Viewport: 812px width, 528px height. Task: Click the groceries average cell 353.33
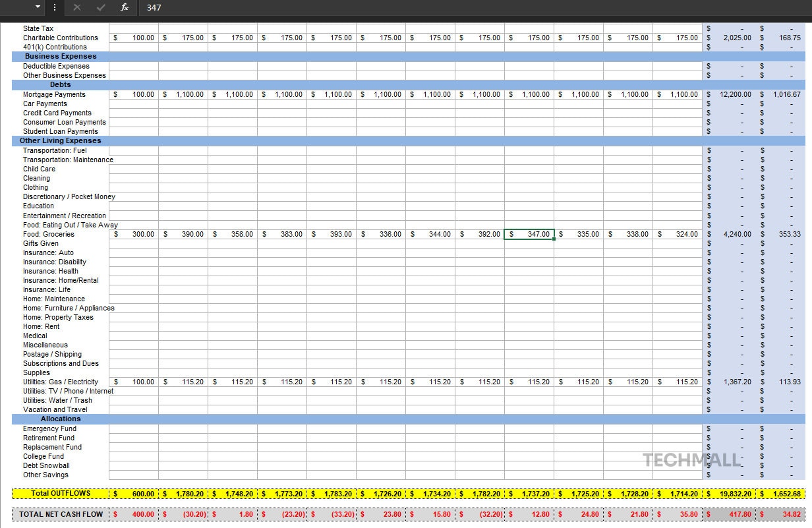coord(780,234)
